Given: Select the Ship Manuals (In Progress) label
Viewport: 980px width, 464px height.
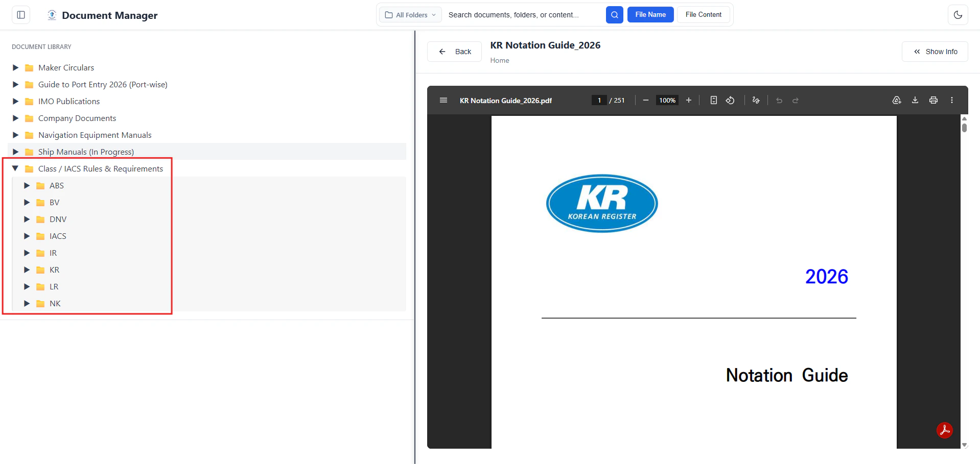Looking at the screenshot, I should coord(86,152).
